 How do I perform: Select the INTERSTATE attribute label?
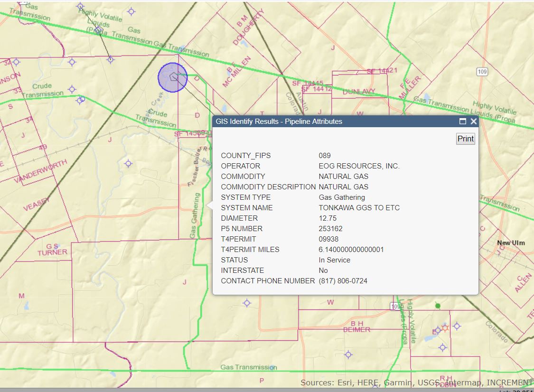coord(243,271)
